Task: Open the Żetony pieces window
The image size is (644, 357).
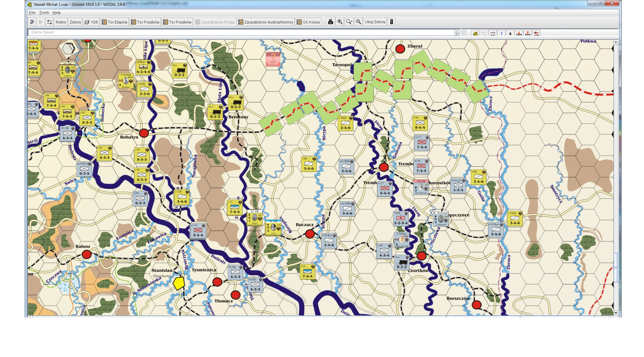Action: click(x=75, y=22)
